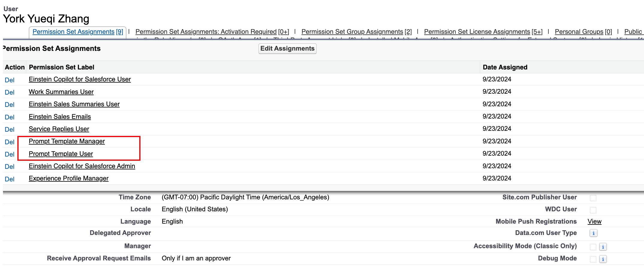Viewport: 644px width, 267px height.
Task: Toggle Site.com Publisher User checkbox
Action: coord(593,198)
